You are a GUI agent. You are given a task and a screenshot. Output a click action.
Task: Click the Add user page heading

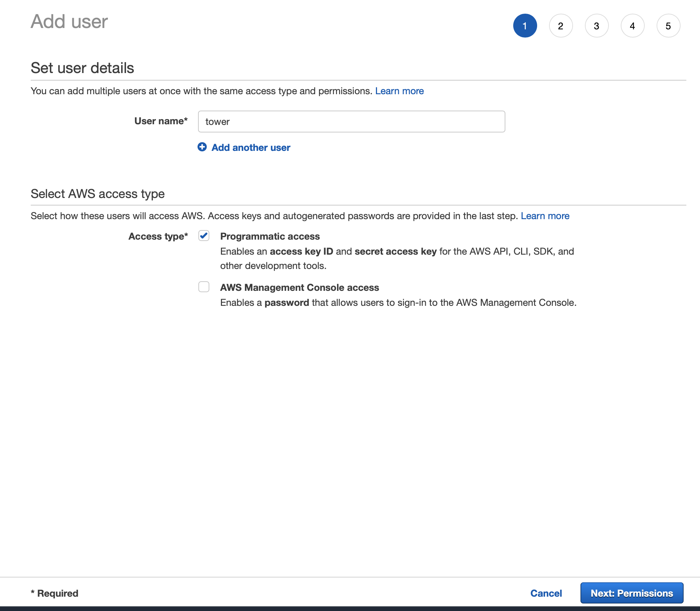[x=69, y=22]
